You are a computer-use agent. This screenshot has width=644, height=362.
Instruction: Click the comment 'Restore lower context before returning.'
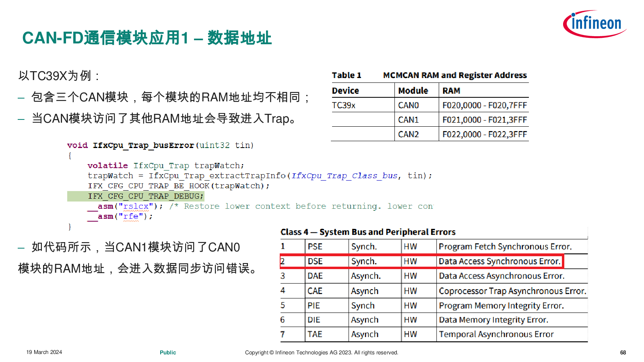click(x=282, y=206)
